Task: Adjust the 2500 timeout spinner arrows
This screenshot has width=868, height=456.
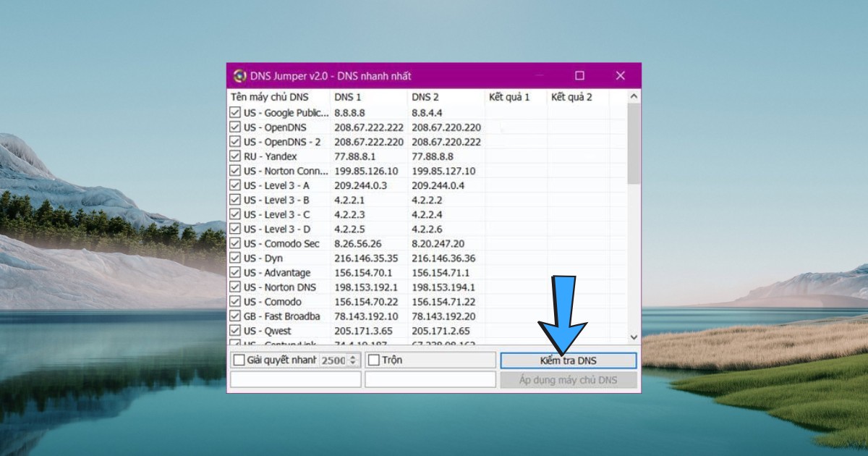Action: click(353, 360)
